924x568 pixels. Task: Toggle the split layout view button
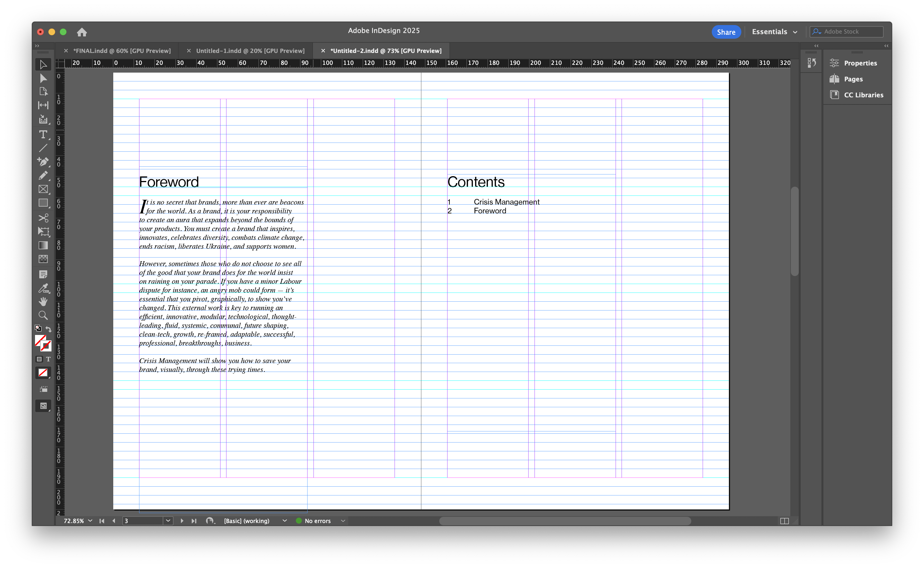pos(784,521)
